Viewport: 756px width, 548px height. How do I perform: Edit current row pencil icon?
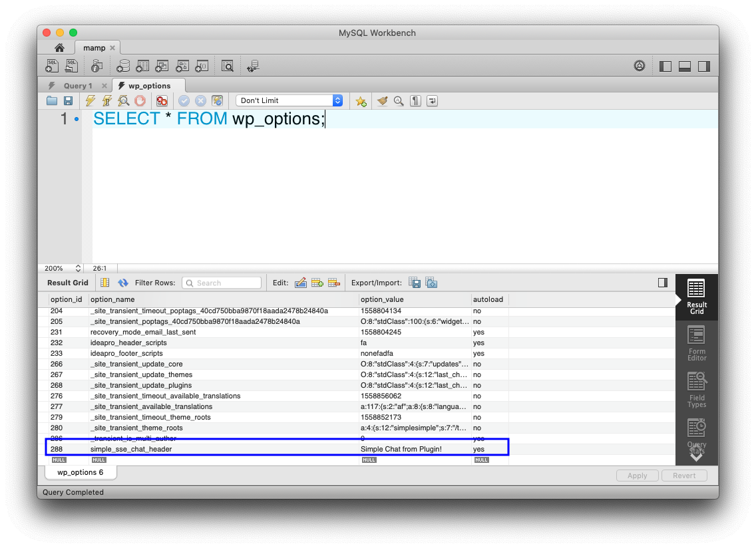pyautogui.click(x=300, y=283)
